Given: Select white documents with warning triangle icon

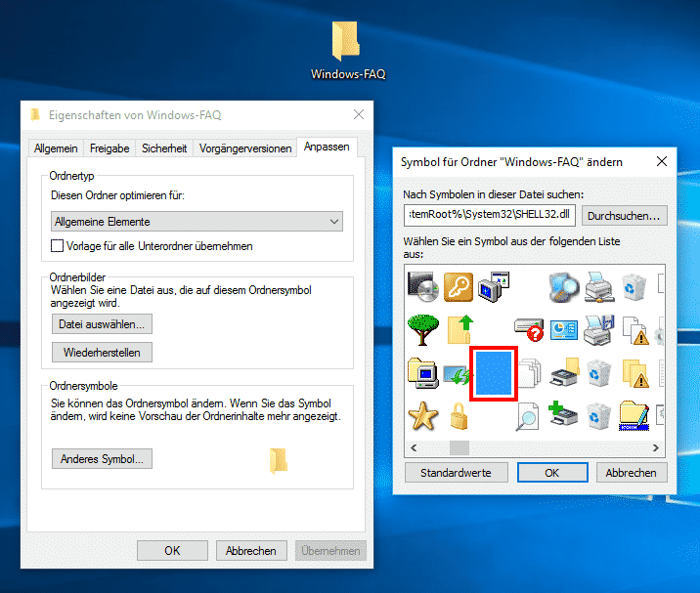Looking at the screenshot, I should click(x=635, y=330).
